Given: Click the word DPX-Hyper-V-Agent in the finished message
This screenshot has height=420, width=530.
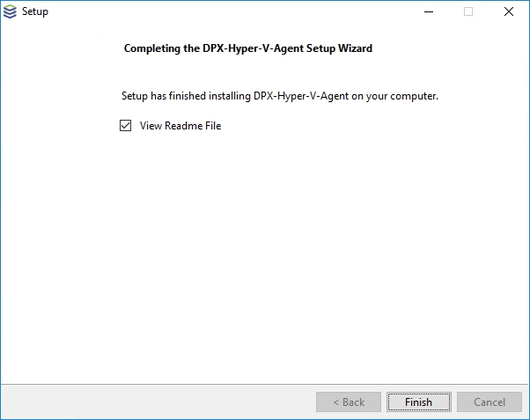Looking at the screenshot, I should click(x=305, y=95).
